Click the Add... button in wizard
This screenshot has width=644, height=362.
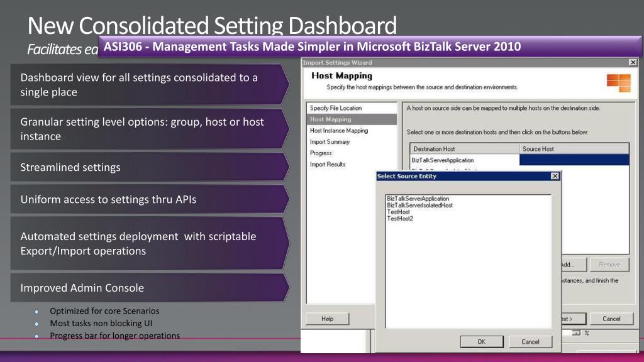(574, 265)
